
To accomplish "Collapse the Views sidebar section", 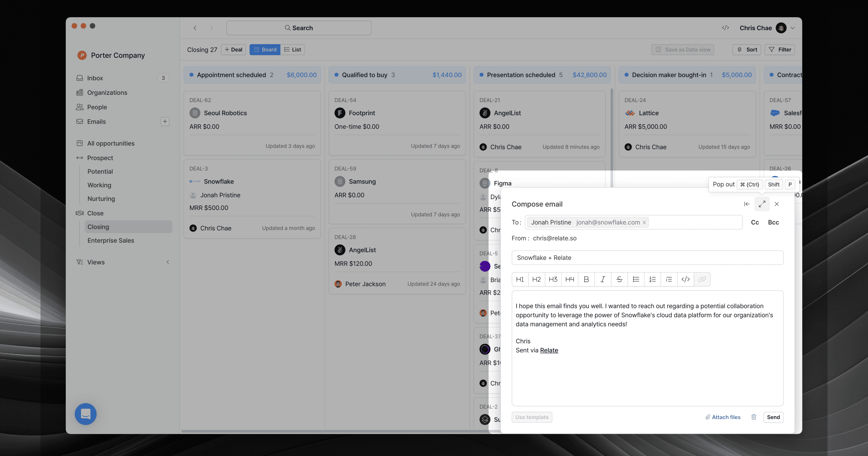I will click(x=168, y=262).
